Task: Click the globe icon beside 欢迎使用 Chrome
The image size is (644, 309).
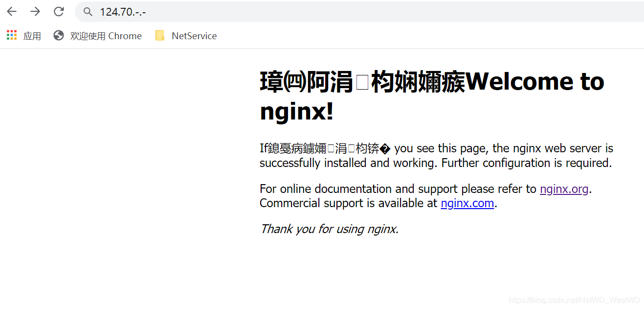Action: coord(59,35)
